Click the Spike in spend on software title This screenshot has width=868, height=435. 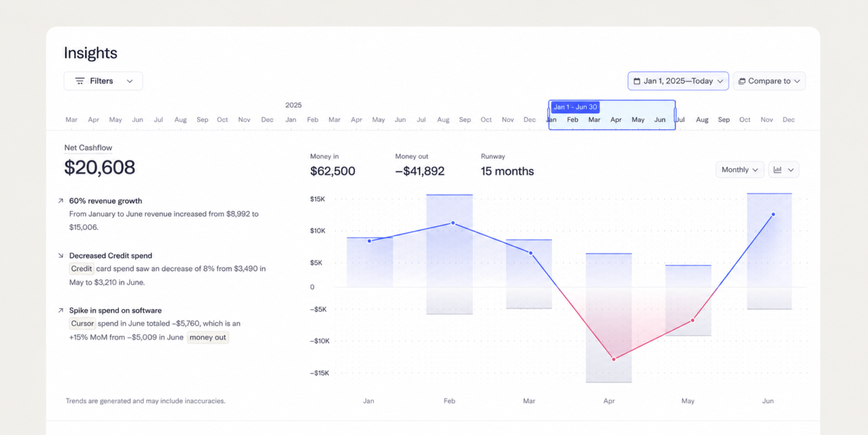tap(115, 310)
